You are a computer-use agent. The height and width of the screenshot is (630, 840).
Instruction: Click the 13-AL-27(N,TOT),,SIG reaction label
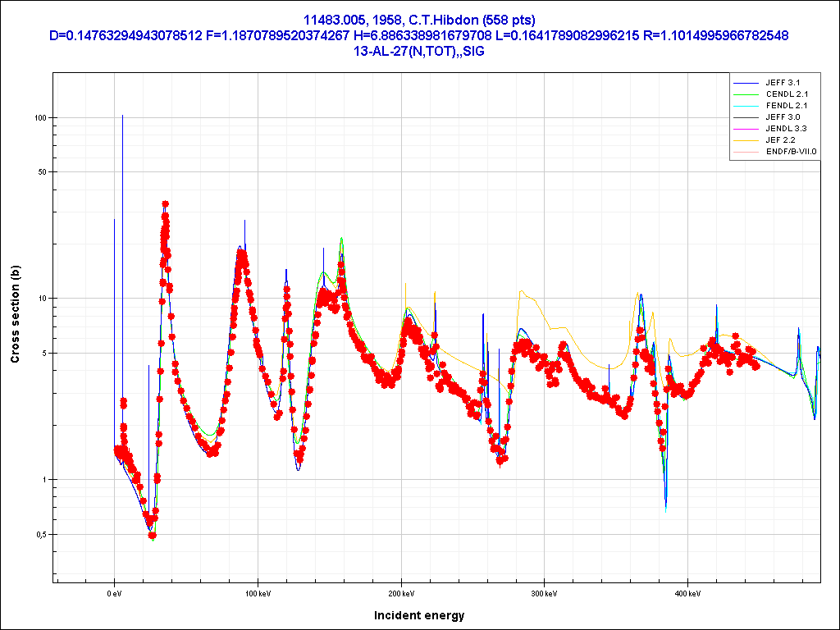tap(419, 51)
